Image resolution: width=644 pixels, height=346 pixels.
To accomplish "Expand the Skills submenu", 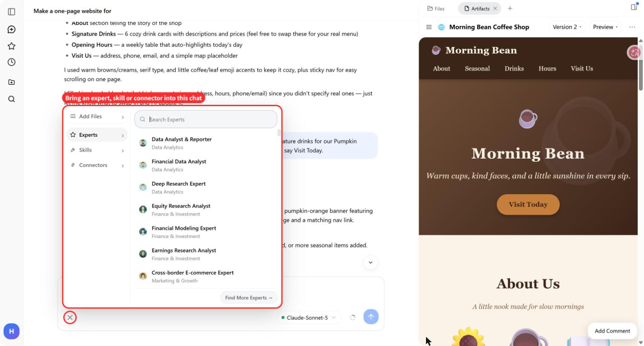I will point(97,150).
